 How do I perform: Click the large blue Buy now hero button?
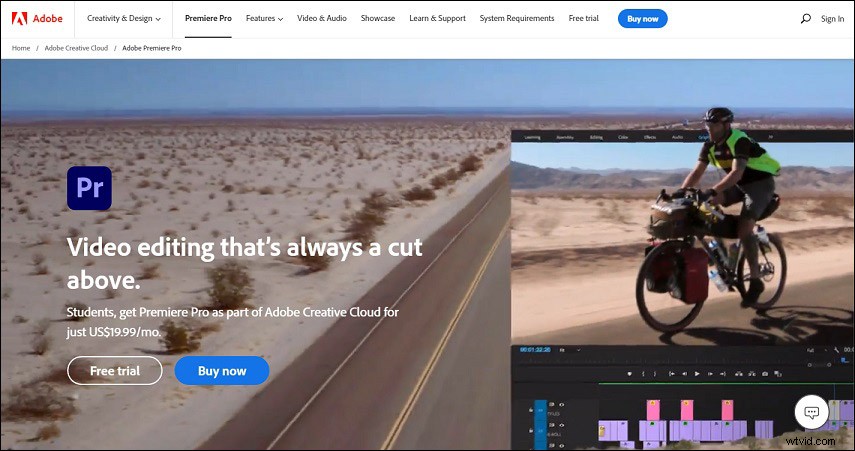point(222,371)
